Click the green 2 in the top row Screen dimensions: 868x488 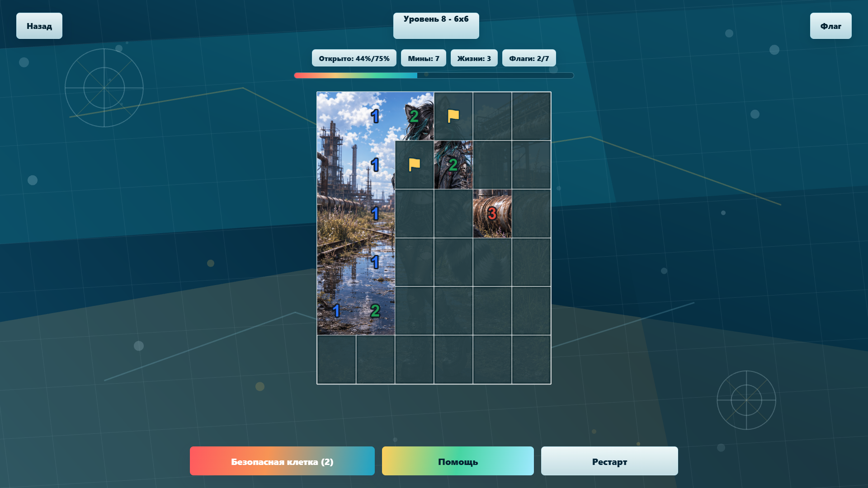point(415,116)
